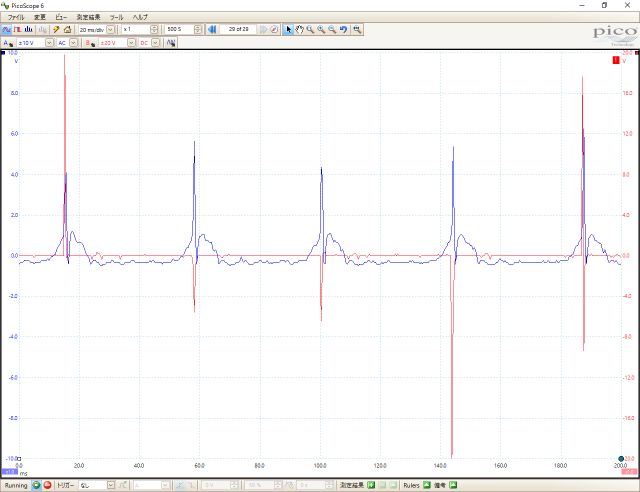Choose the Zoom Out tool
The width and height of the screenshot is (640, 492).
pyautogui.click(x=332, y=29)
